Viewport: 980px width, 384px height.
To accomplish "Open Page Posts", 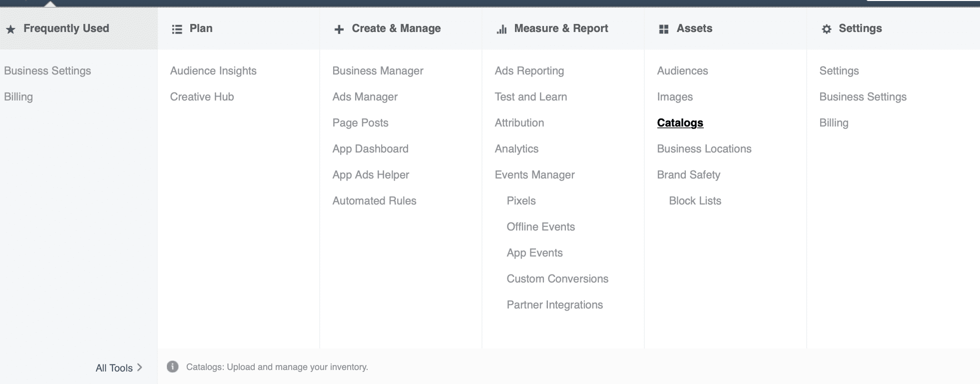I will (360, 123).
